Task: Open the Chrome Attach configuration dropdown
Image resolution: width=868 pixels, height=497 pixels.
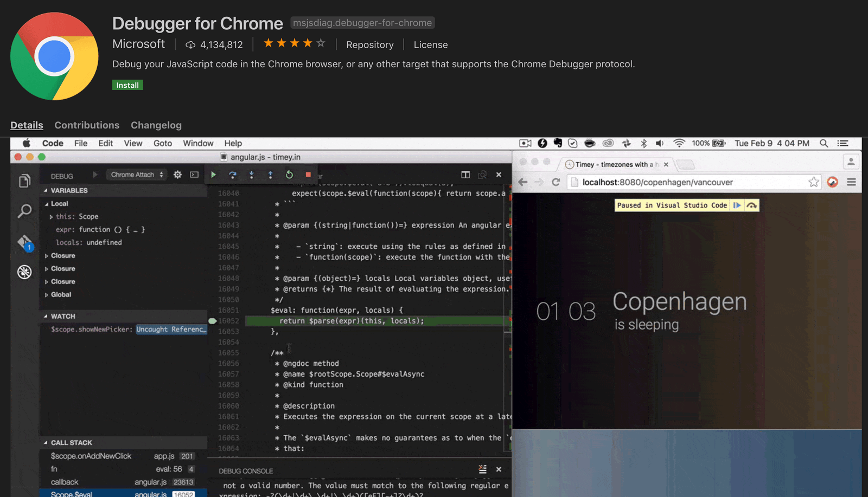Action: 137,175
